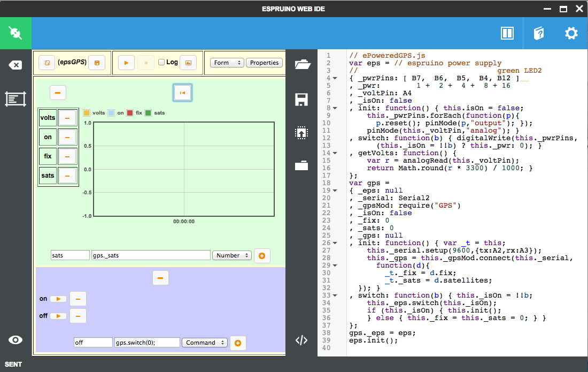
Task: Toggle the eye watch icon in left sidebar
Action: pos(16,340)
